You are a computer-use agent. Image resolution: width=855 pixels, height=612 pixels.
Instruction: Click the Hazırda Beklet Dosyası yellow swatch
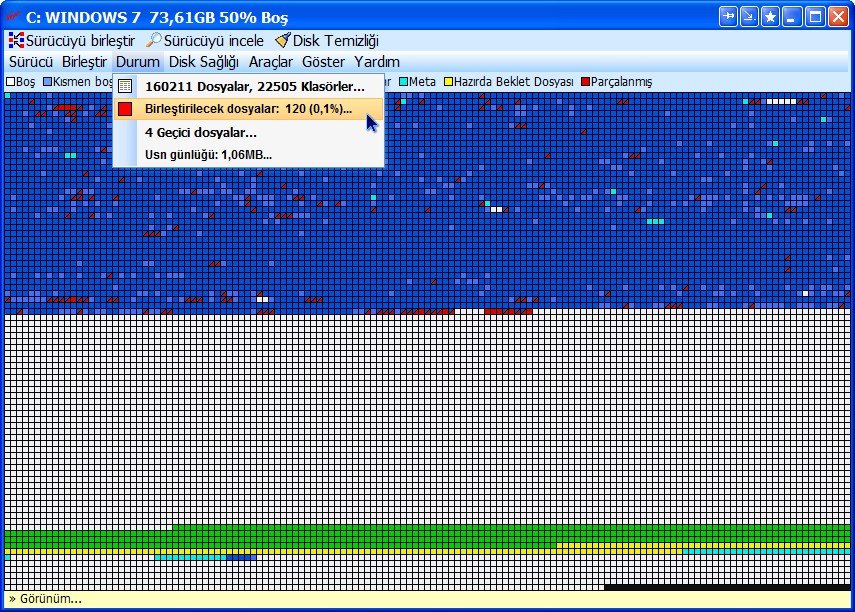pos(448,82)
